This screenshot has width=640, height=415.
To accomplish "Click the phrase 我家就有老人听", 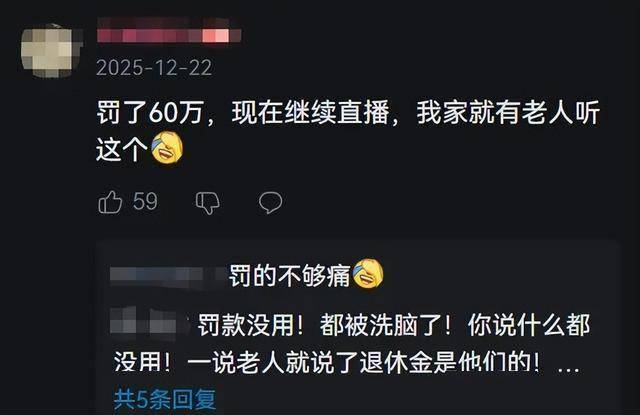I will 508,112.
